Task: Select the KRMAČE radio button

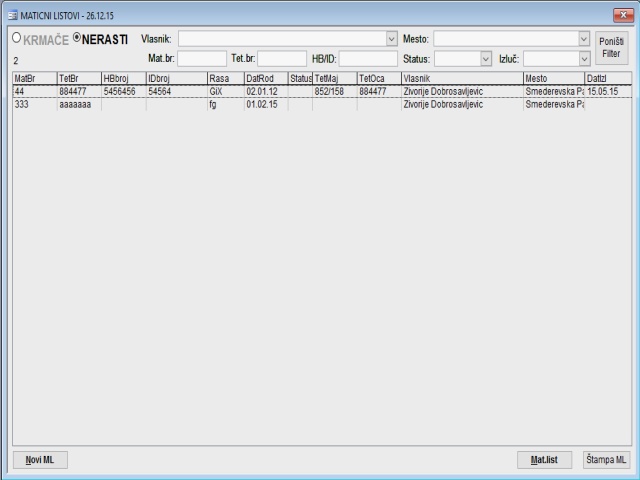Action: click(16, 39)
